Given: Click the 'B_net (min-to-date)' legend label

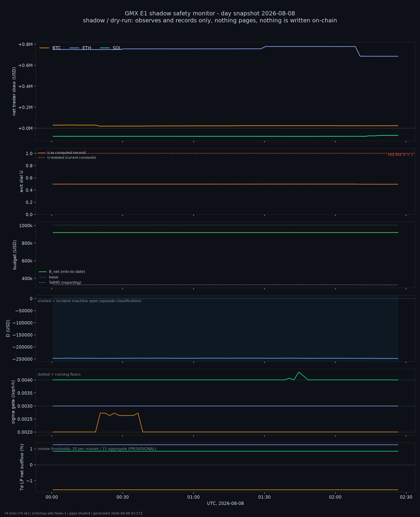Looking at the screenshot, I should [x=67, y=272].
